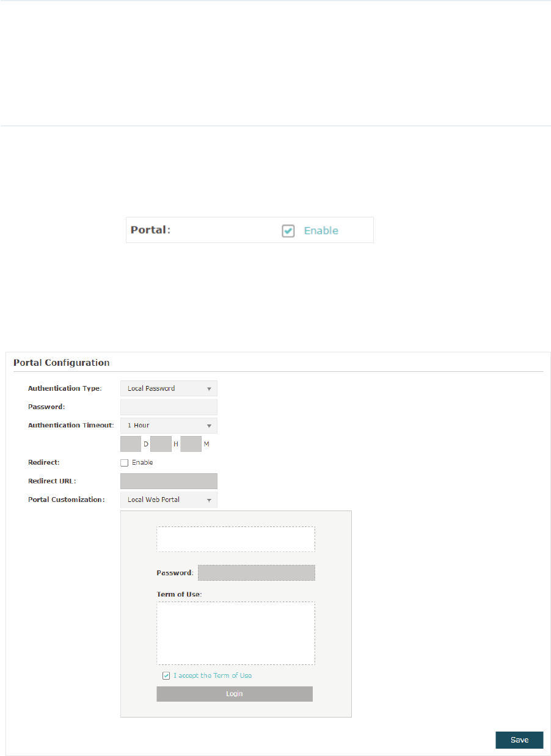Click the gray Login button
The height and width of the screenshot is (756, 551).
(x=235, y=694)
